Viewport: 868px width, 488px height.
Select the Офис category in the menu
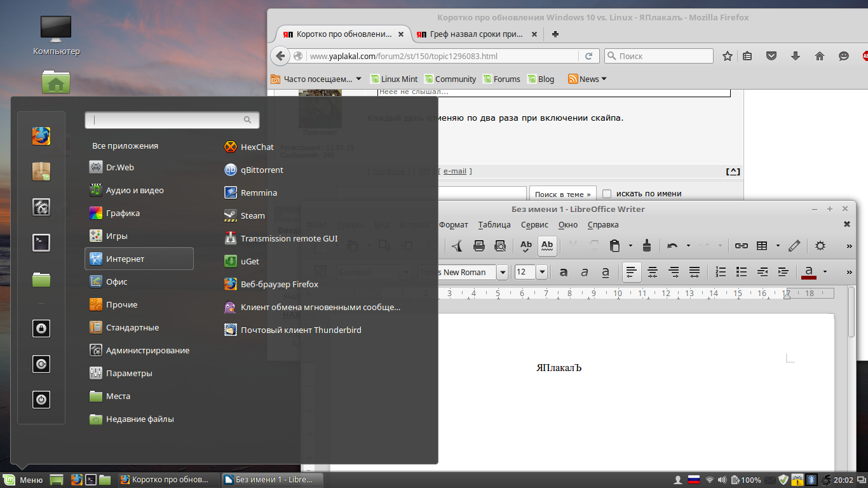(139, 281)
